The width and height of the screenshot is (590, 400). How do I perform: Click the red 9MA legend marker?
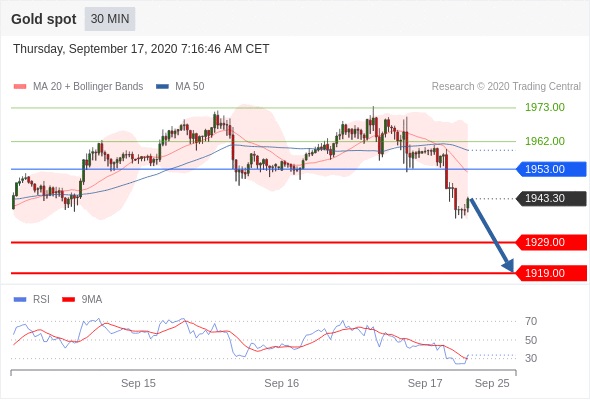(68, 300)
